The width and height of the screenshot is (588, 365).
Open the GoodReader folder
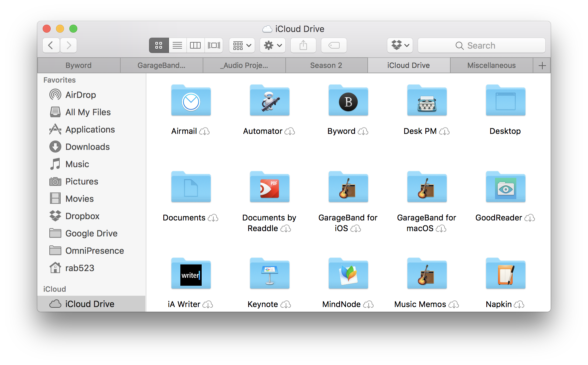click(506, 187)
